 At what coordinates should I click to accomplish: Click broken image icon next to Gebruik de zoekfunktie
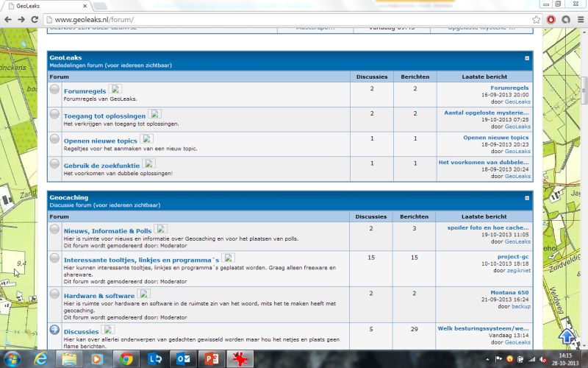(148, 163)
